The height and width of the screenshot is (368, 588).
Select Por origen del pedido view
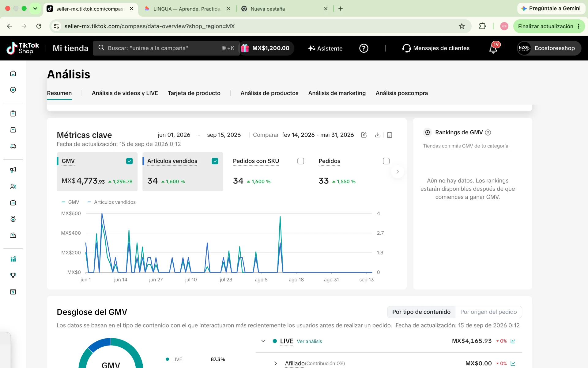click(x=488, y=312)
